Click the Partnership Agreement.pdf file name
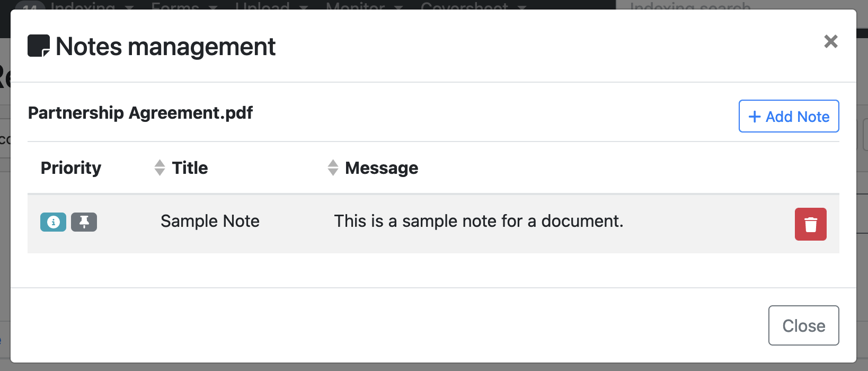This screenshot has height=371, width=868. pos(140,113)
